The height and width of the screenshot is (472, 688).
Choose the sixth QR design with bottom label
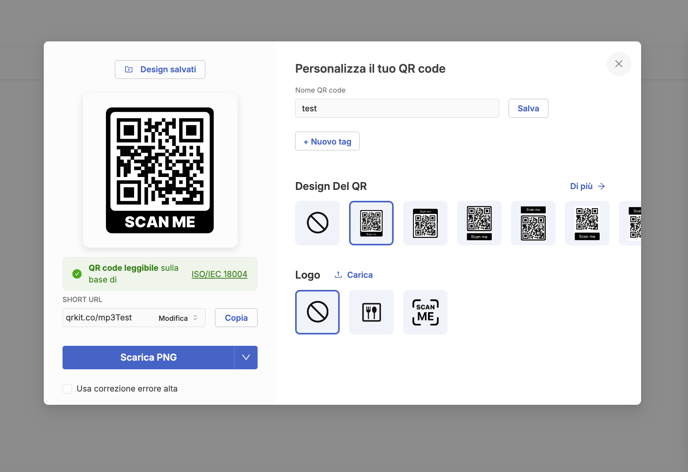click(x=587, y=223)
